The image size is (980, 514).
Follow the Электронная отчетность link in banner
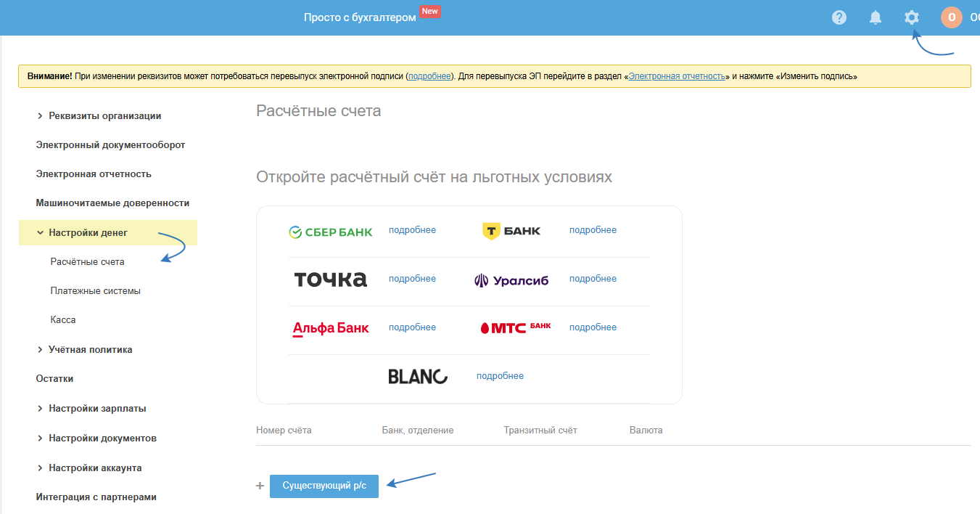tap(677, 76)
